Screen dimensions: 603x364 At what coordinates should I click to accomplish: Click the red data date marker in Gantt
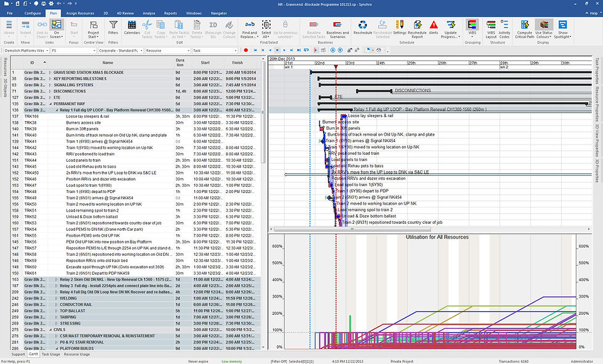(336, 67)
